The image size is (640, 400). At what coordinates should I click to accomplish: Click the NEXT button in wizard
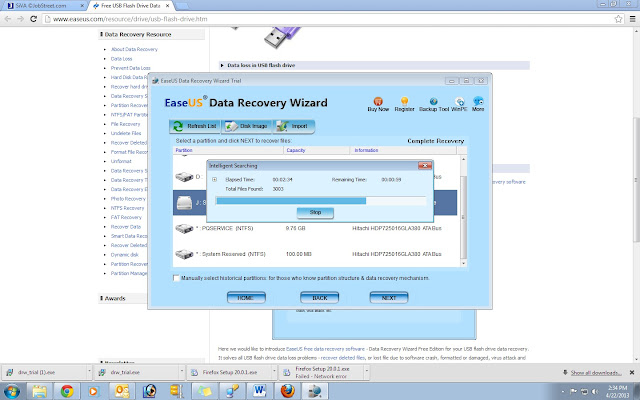(389, 298)
